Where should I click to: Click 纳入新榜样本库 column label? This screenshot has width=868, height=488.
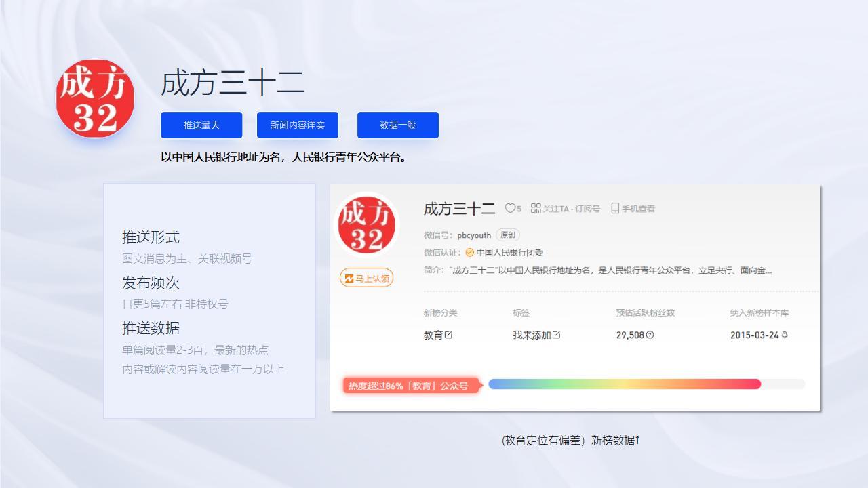759,312
